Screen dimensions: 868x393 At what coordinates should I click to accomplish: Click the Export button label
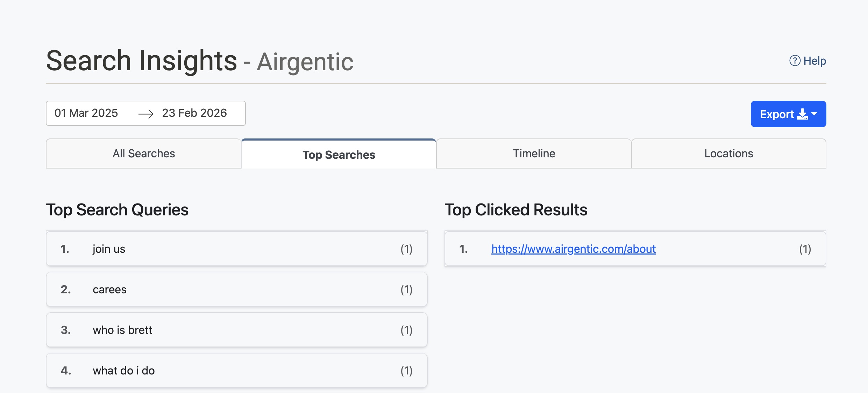777,114
